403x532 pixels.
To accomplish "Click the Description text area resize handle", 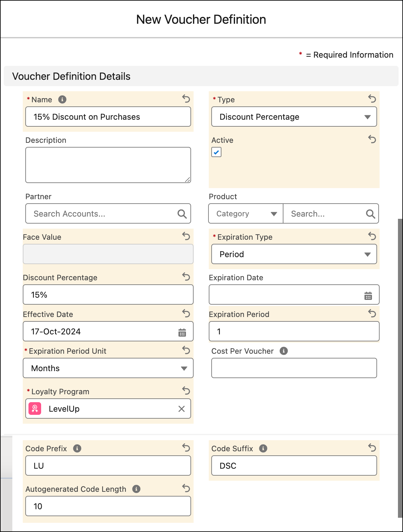I will coord(188,180).
